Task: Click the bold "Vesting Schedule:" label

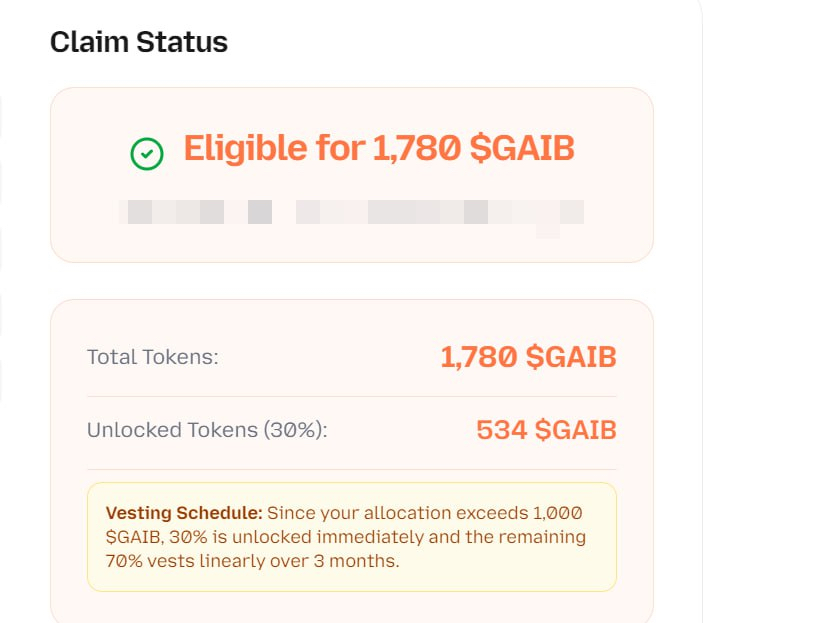Action: [184, 513]
